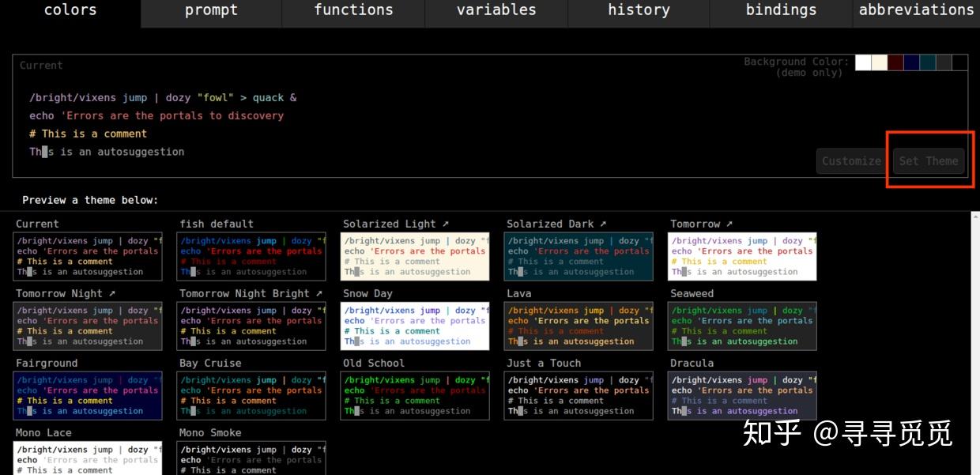This screenshot has width=980, height=475.
Task: Show the history tab
Action: click(639, 11)
